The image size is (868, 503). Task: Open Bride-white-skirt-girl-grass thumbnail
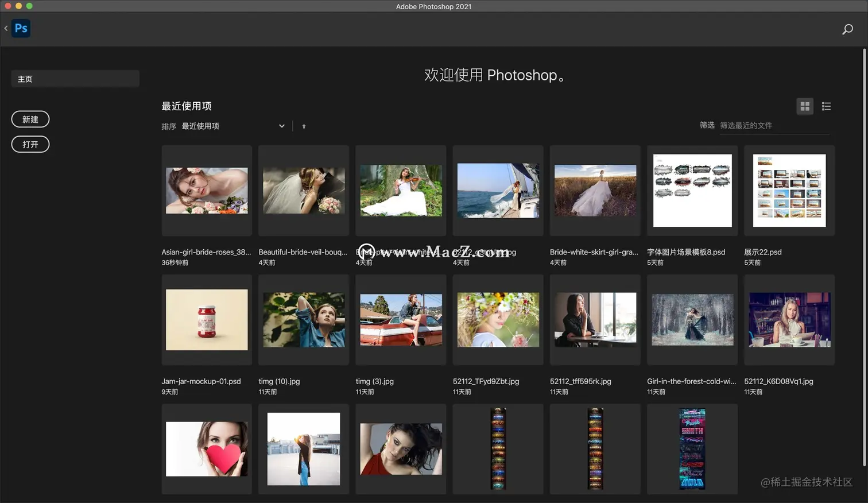coord(595,191)
